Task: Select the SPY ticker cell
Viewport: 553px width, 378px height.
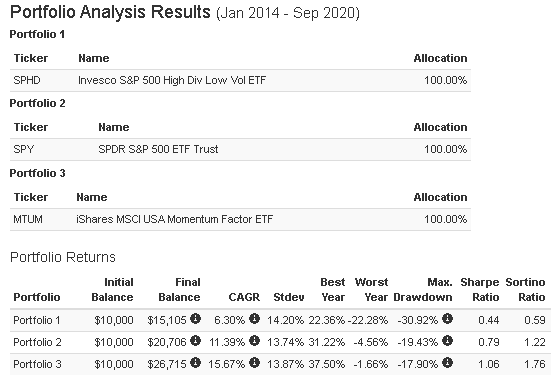Action: [24, 149]
